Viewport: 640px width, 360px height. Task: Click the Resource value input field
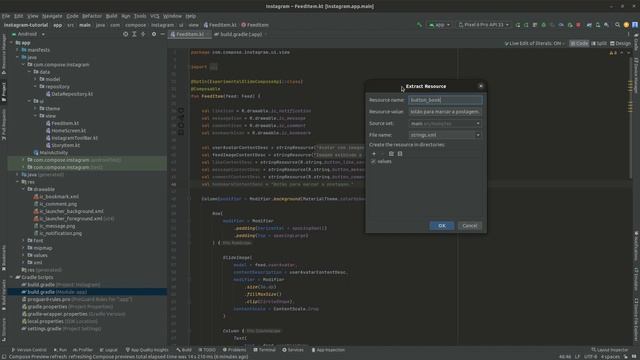(445, 111)
